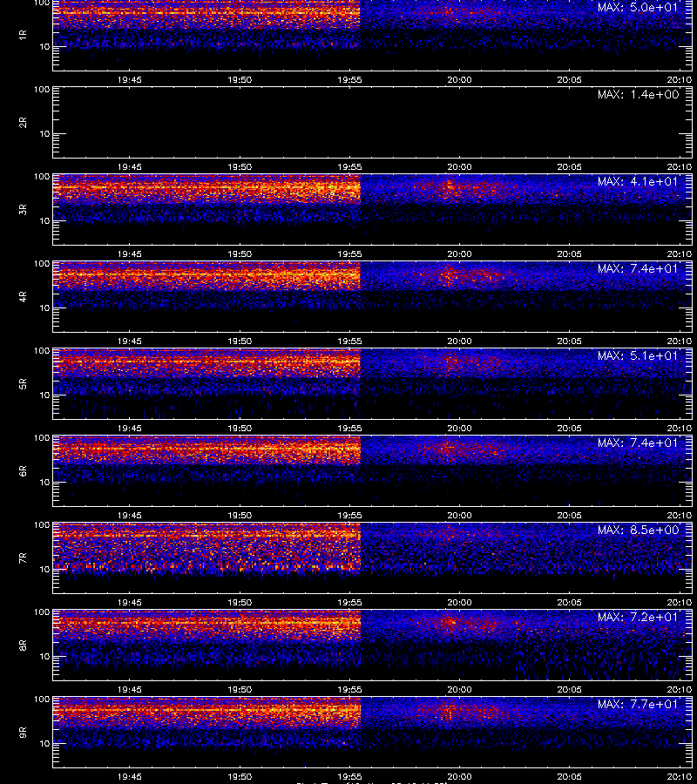Select the MAX: 7.4e+01 readout in panel 6R
Viewport: 697px width, 784px height.
click(638, 443)
